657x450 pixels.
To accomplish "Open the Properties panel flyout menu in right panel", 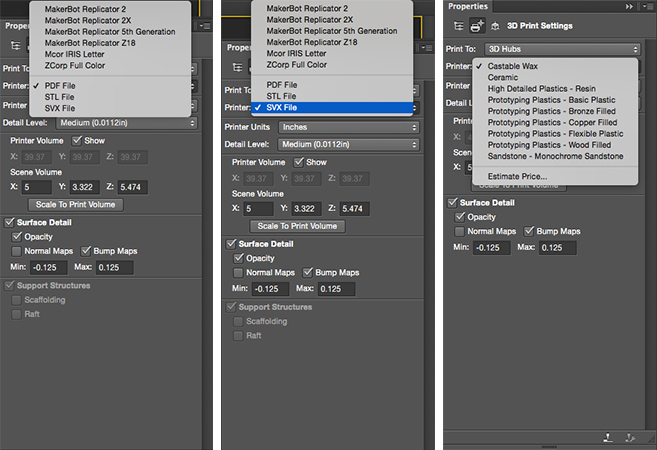I will pos(645,7).
